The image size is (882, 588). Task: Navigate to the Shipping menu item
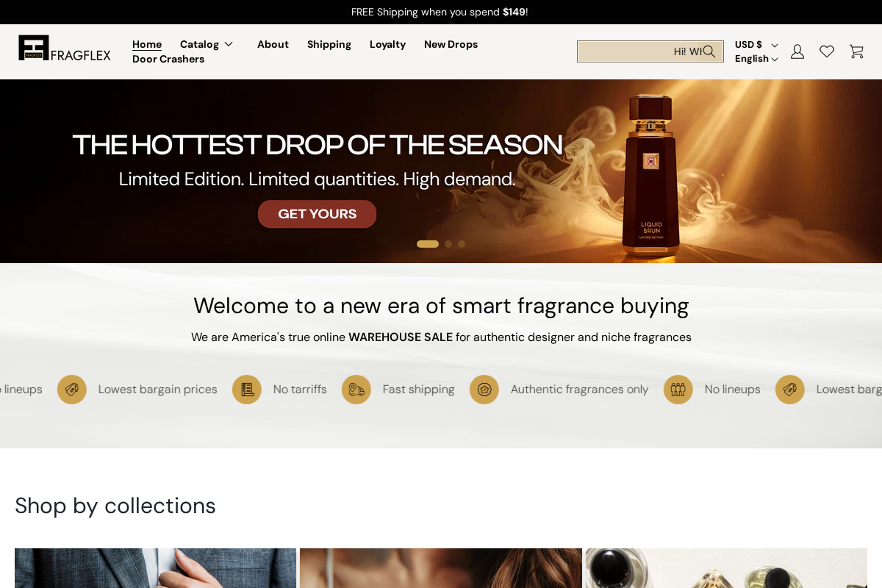coord(329,44)
